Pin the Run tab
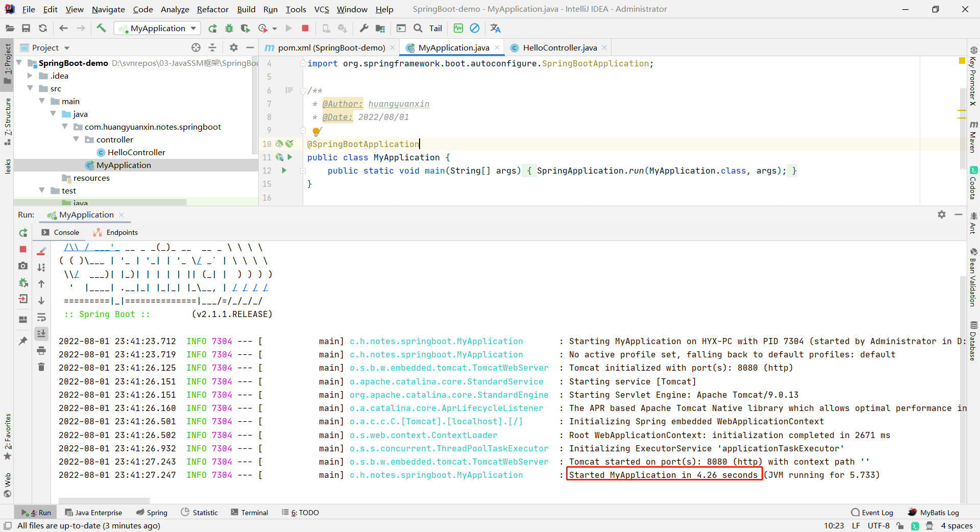The width and height of the screenshot is (980, 532). pyautogui.click(x=23, y=341)
